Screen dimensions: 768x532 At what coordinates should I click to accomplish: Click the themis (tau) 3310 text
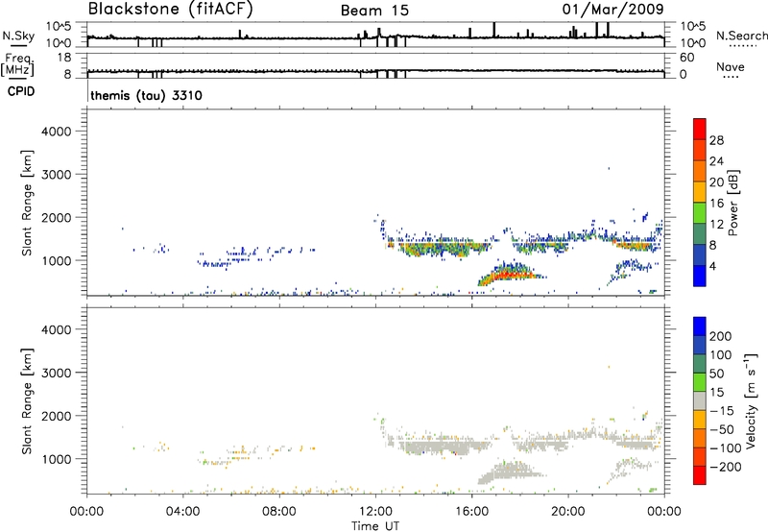click(x=146, y=95)
